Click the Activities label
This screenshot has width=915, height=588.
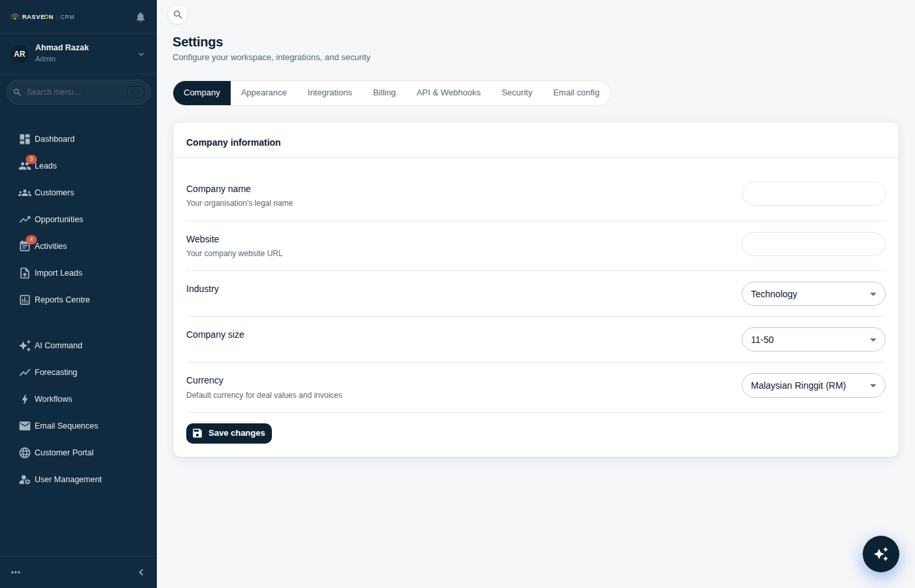51,246
